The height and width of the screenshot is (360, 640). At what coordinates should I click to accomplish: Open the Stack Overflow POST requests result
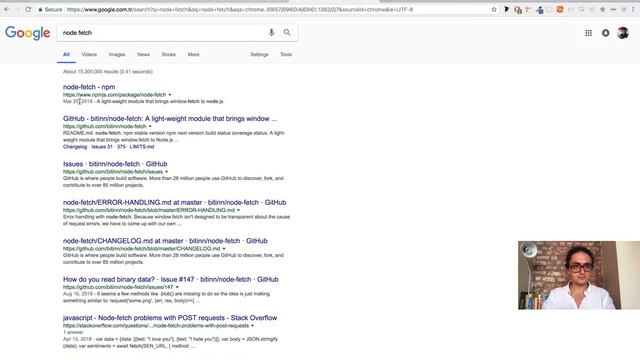tap(170, 318)
